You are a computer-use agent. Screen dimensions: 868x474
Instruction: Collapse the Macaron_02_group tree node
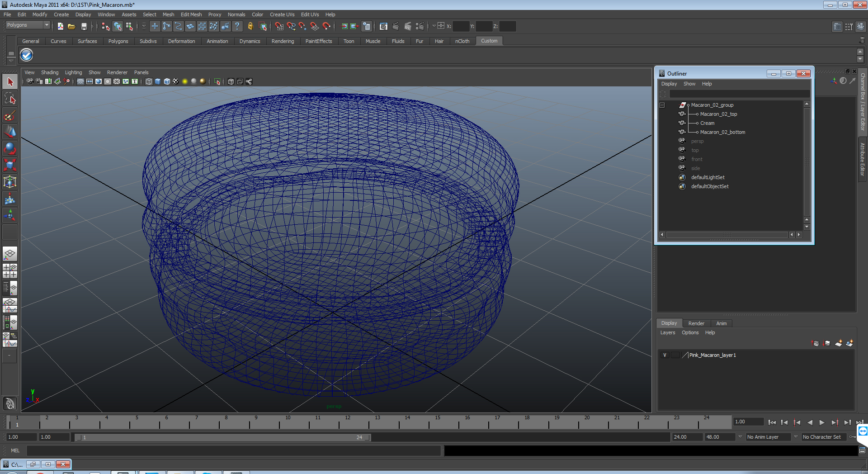point(662,105)
